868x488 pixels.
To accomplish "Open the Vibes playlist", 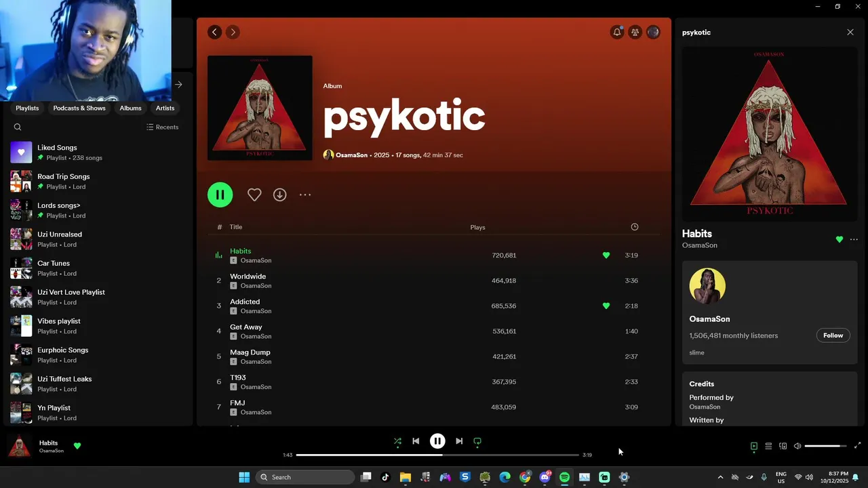I will (x=96, y=326).
